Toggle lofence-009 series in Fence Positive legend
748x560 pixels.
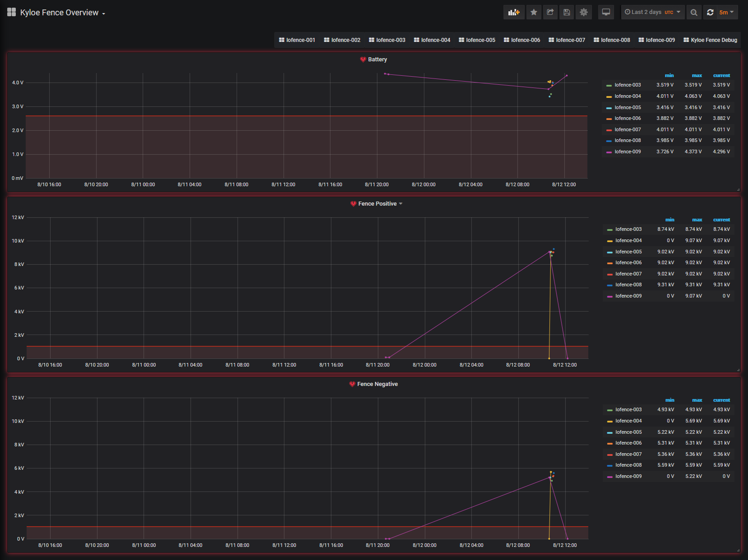click(x=628, y=296)
